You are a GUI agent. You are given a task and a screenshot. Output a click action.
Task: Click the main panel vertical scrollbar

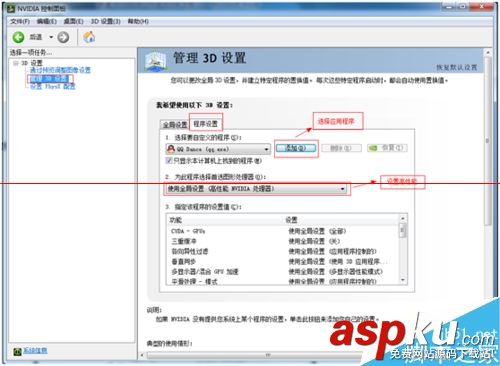point(488,140)
